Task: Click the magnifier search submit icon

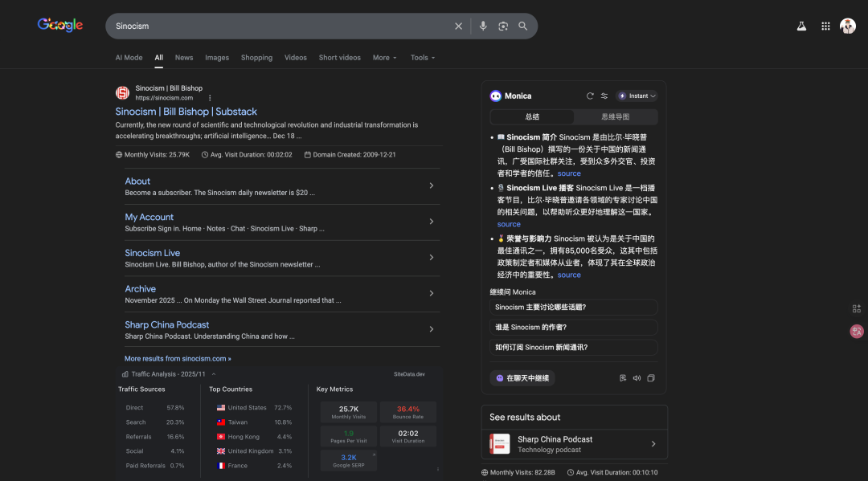Action: 522,26
